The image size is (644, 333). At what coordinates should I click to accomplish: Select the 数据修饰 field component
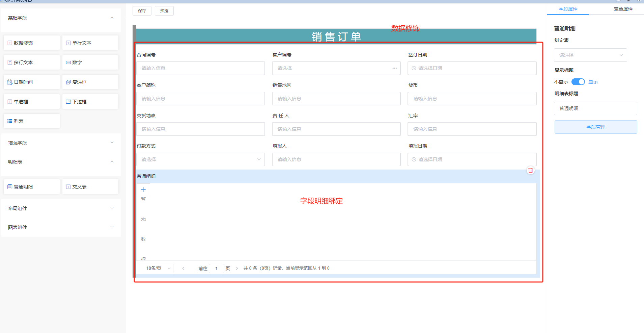point(32,43)
